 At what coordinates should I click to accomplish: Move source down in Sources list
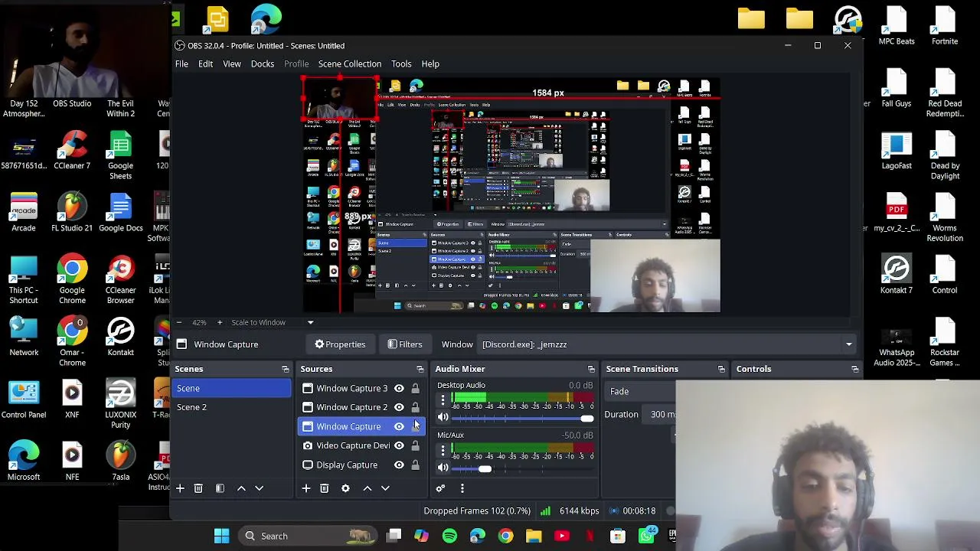(x=385, y=488)
